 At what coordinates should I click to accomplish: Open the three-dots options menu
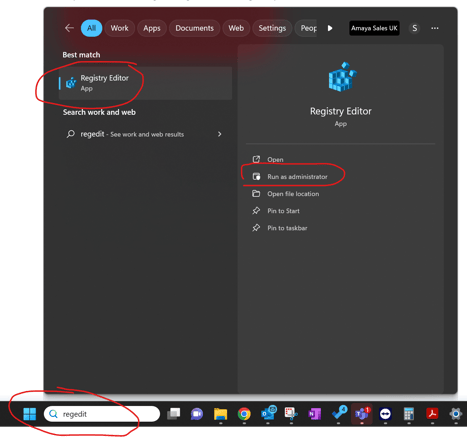pos(435,28)
